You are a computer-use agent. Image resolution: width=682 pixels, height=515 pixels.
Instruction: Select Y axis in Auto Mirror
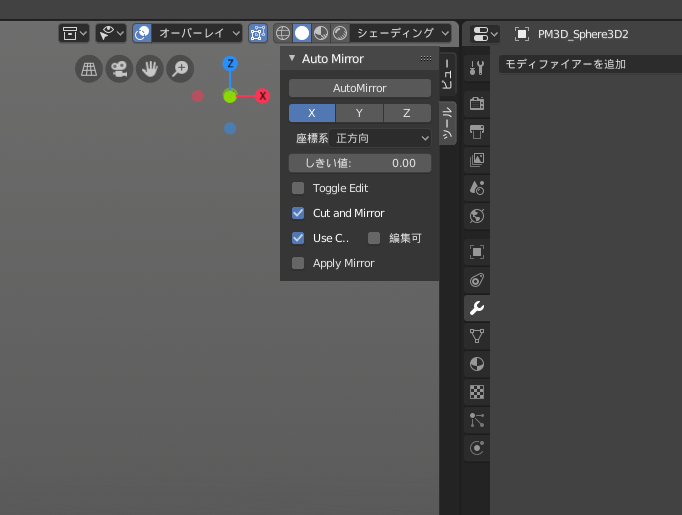click(359, 113)
